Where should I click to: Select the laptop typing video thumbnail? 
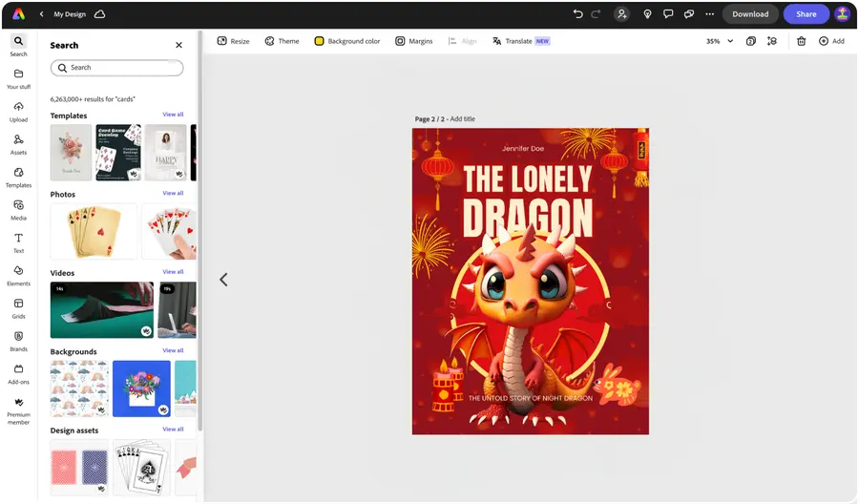tap(177, 310)
